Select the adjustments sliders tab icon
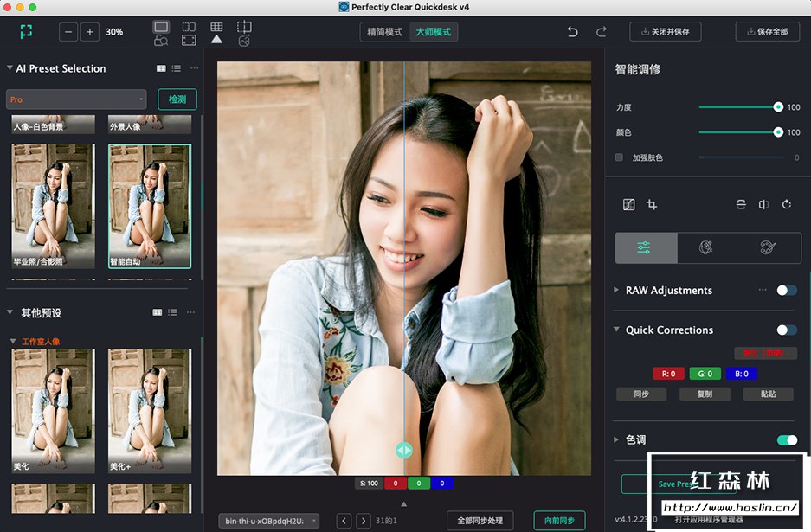 click(x=645, y=247)
